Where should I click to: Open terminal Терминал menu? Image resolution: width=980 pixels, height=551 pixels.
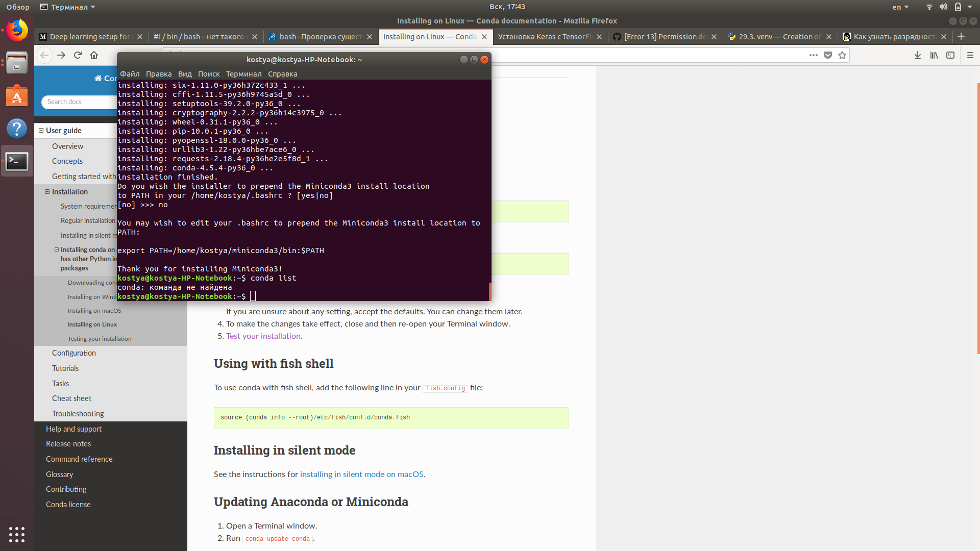pyautogui.click(x=243, y=74)
